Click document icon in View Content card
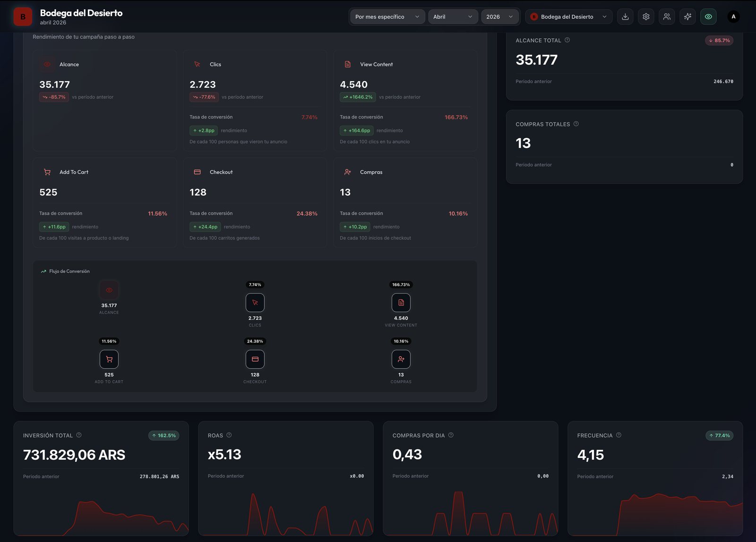This screenshot has width=756, height=542. coord(348,64)
